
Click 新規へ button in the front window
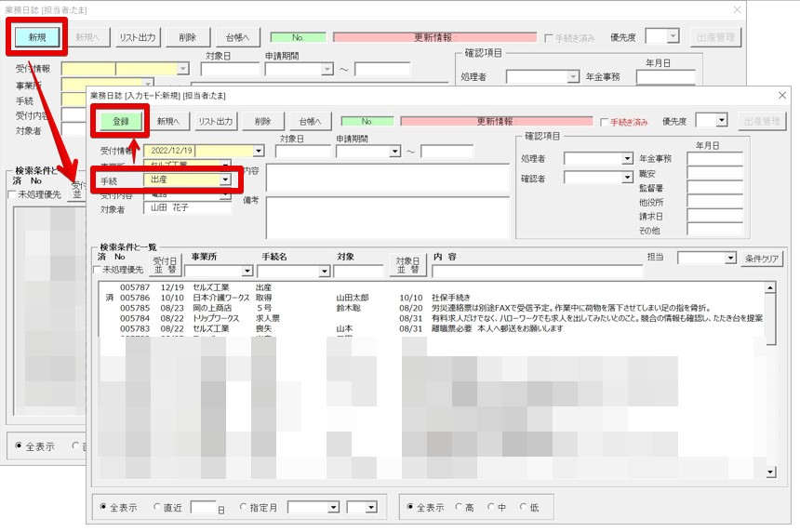tap(168, 122)
